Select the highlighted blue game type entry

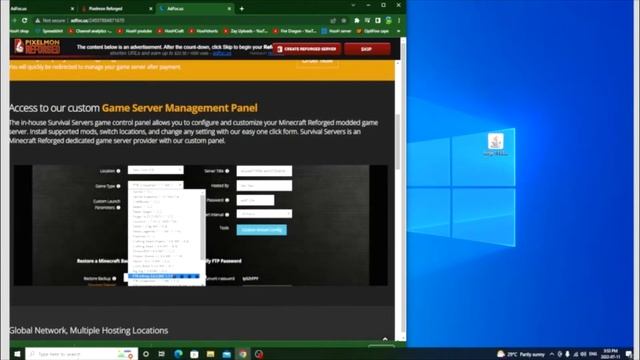click(164, 276)
